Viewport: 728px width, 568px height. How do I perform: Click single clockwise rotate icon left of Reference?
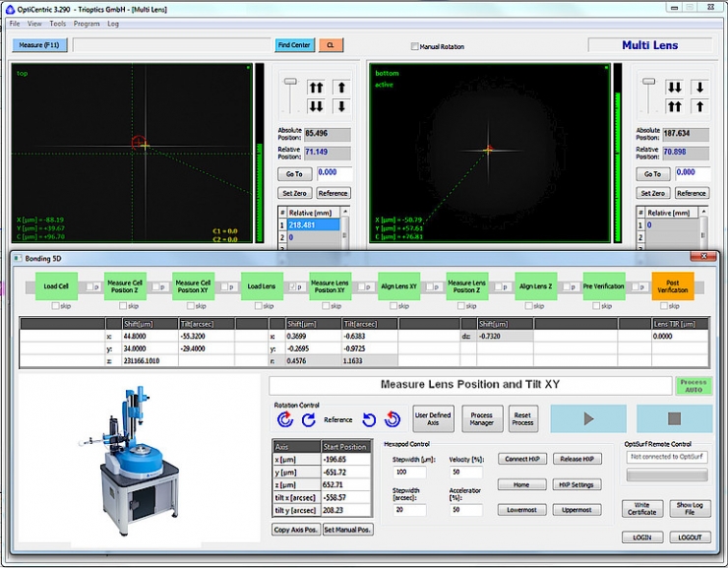[x=309, y=419]
